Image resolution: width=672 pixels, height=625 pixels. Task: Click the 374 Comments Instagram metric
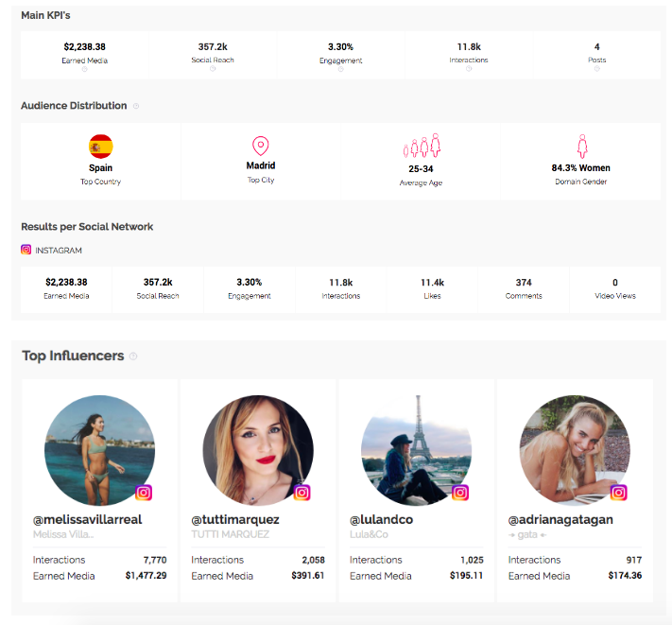[524, 282]
